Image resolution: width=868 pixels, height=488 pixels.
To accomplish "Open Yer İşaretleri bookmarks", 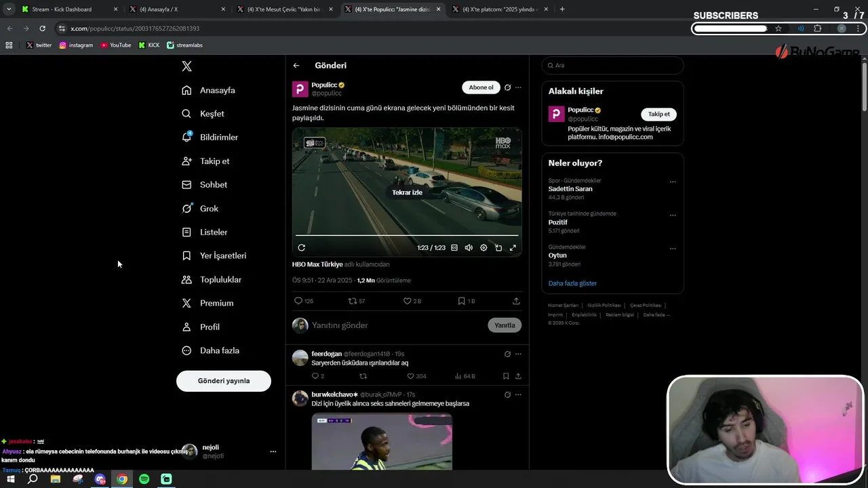I will pos(214,256).
